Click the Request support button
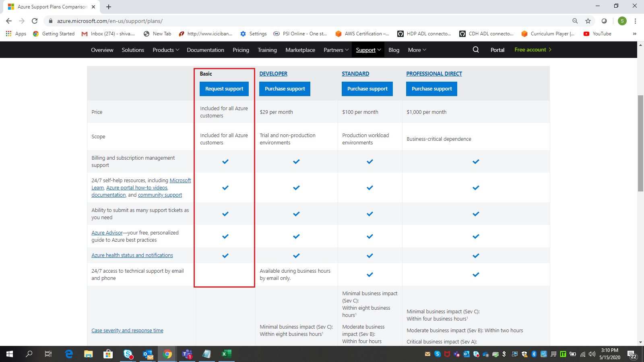Screen dimensions: 644x362 [224, 89]
